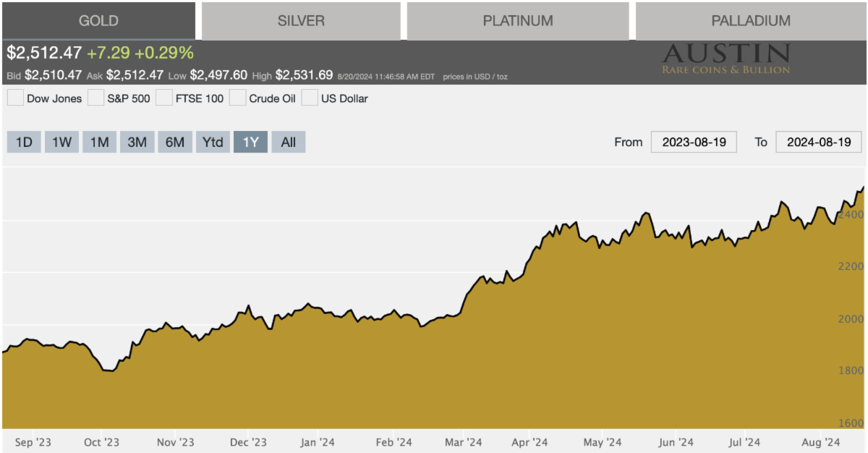Switch chart to 6M range
Viewport: 868px width, 453px height.
coord(175,142)
